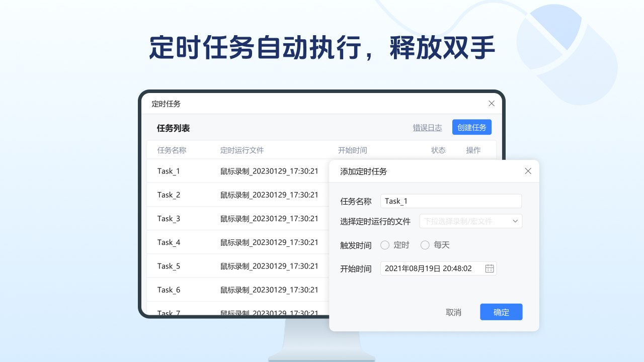Click the 开始时间 date field showing 2021年08月19日
The image size is (644, 362).
433,268
